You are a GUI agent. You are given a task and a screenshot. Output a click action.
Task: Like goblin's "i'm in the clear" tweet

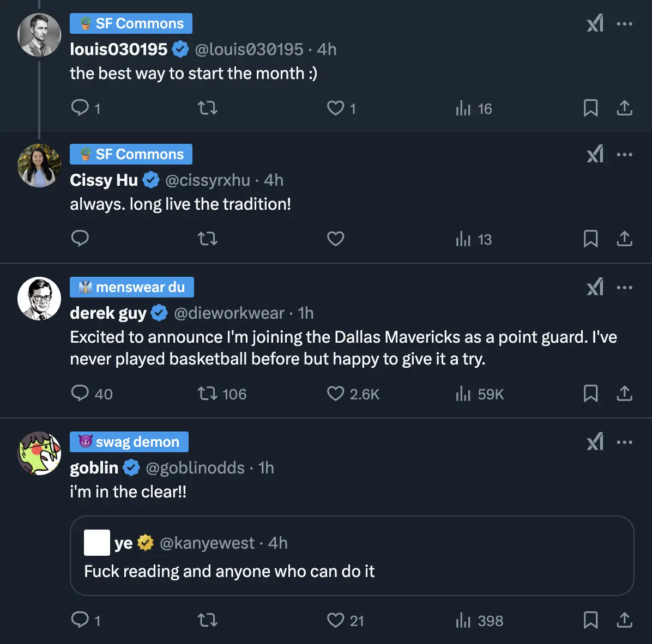[335, 620]
